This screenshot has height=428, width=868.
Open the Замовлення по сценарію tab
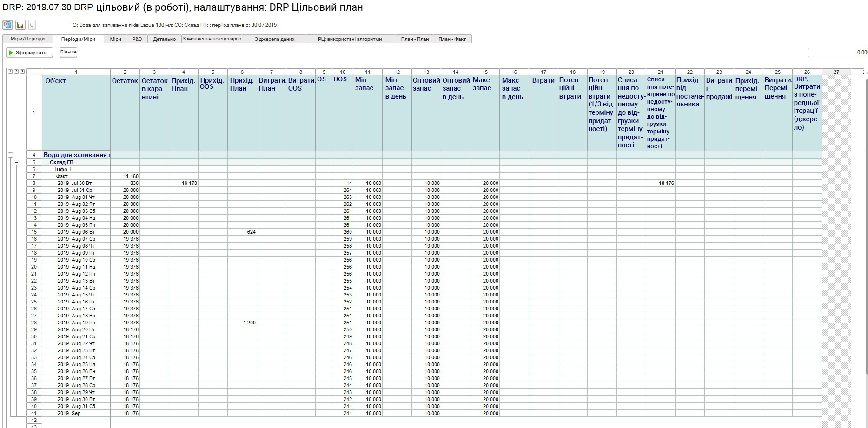coord(212,39)
